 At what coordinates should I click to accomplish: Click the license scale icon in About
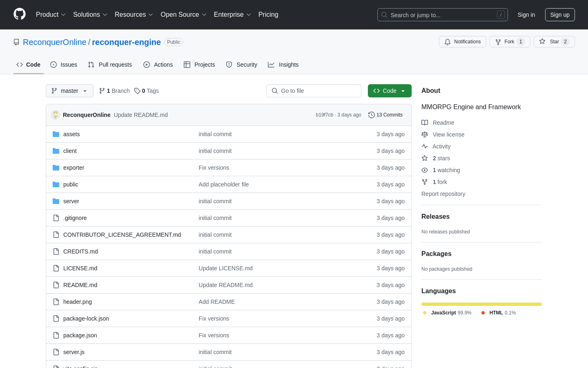click(425, 135)
